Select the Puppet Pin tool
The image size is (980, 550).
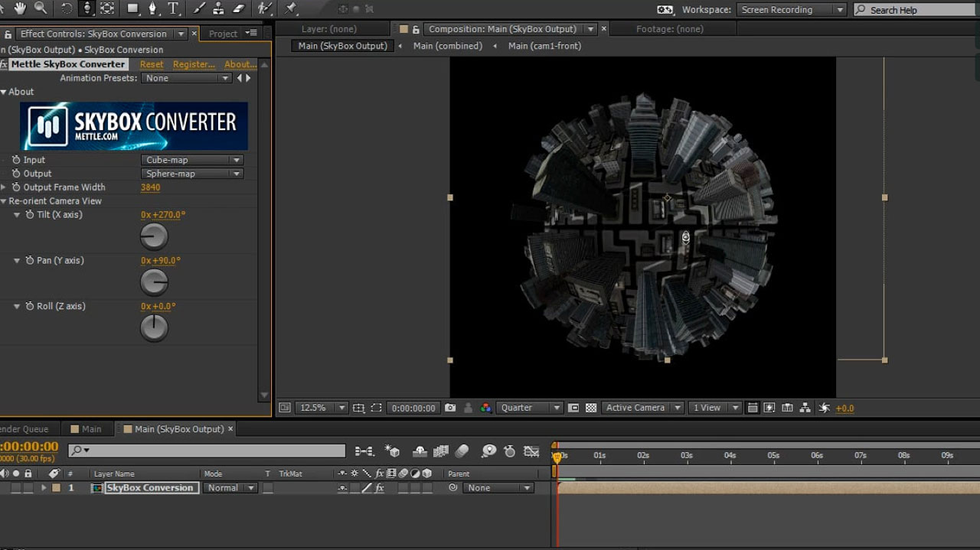click(291, 8)
